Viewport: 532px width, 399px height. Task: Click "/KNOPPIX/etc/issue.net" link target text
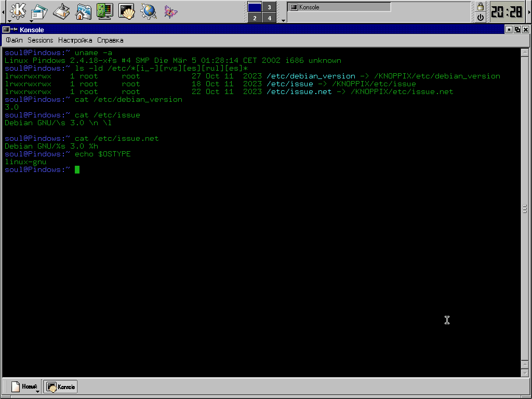point(402,91)
